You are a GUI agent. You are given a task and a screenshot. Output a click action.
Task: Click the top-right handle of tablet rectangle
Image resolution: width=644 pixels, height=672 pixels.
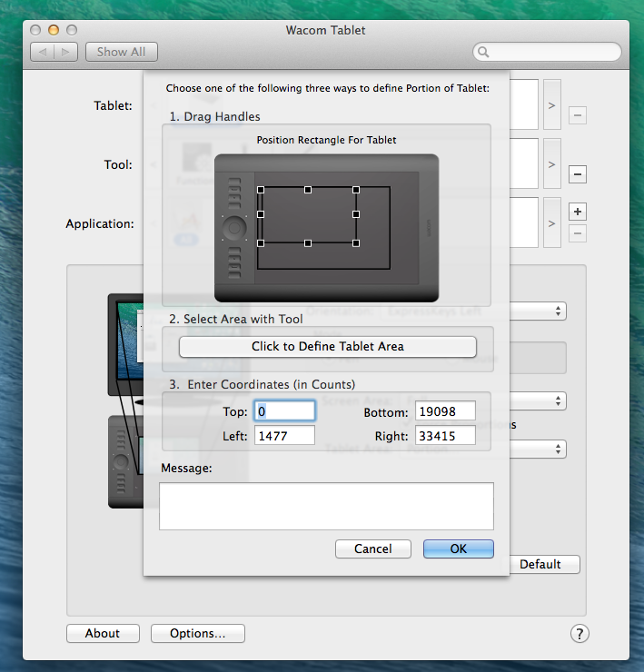click(356, 190)
